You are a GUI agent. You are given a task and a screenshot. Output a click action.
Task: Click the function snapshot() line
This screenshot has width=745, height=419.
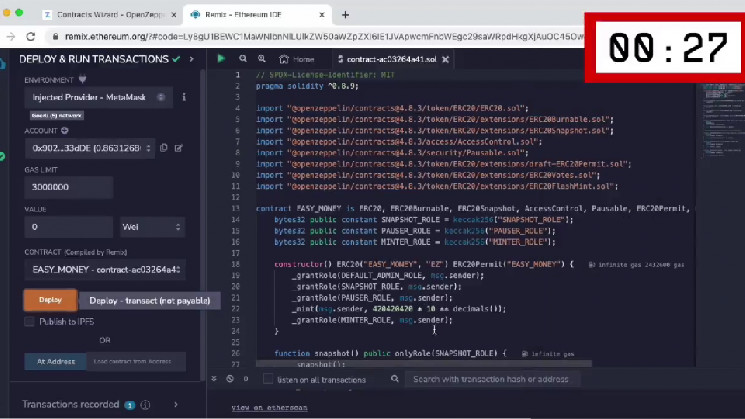[x=390, y=353]
